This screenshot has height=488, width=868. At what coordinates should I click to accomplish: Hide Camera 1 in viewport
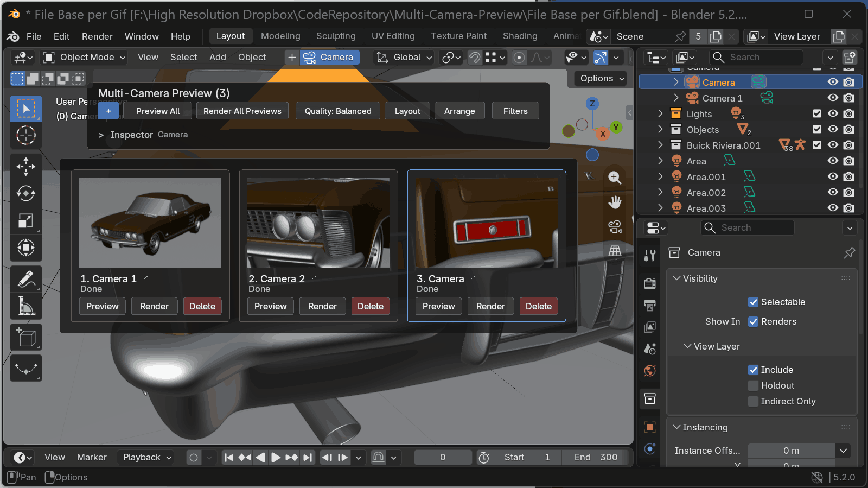833,98
